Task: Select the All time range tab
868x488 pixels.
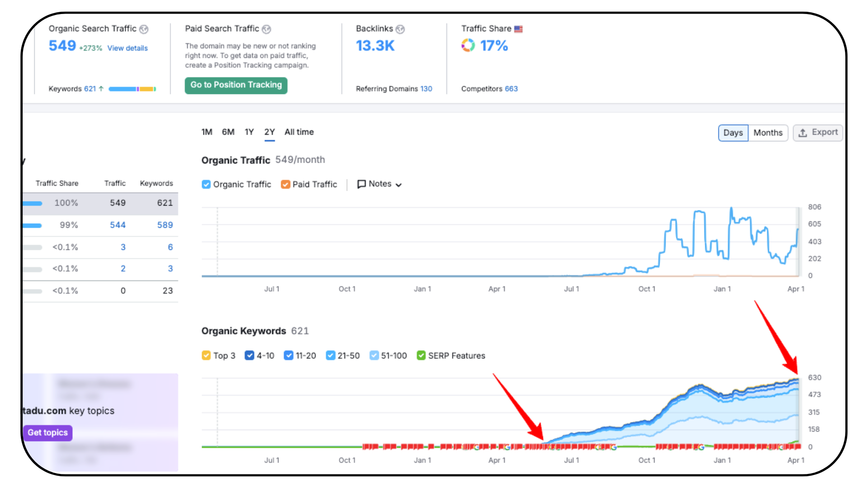Action: [x=299, y=132]
